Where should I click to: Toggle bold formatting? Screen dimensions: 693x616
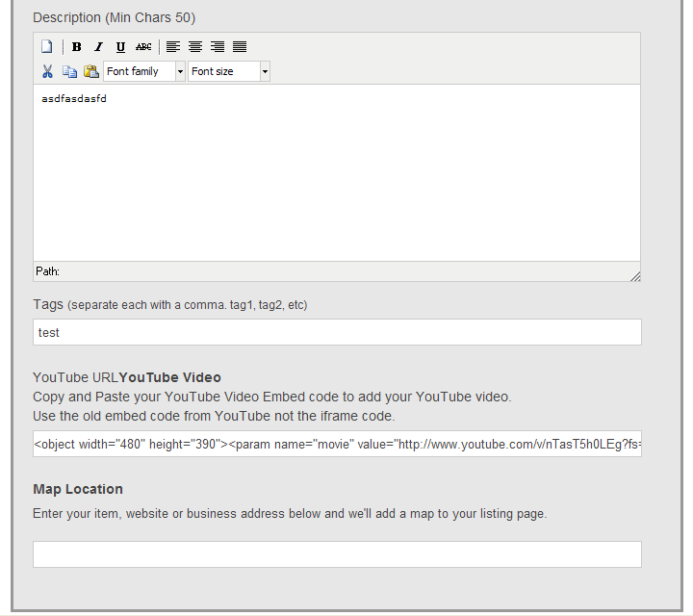(77, 47)
